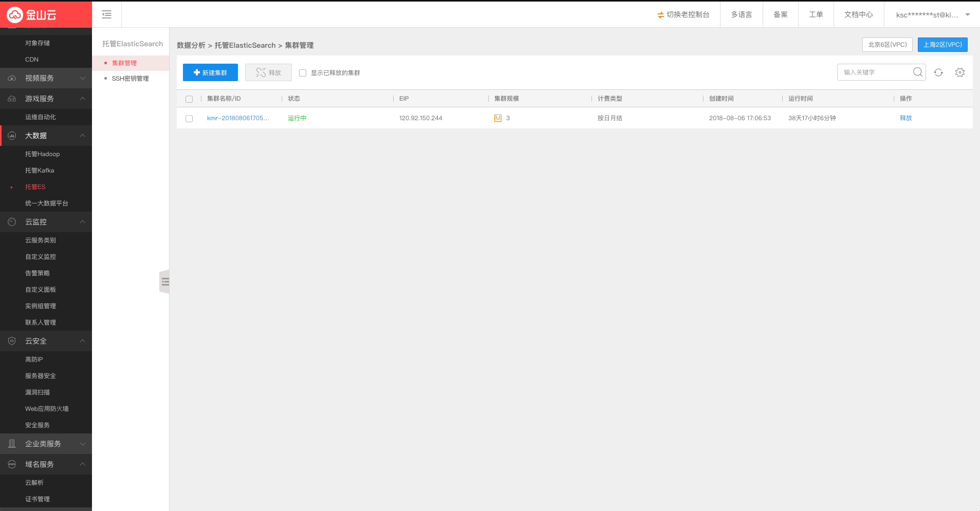
Task: Click the Kingsoft Cloud logo
Action: (x=32, y=15)
